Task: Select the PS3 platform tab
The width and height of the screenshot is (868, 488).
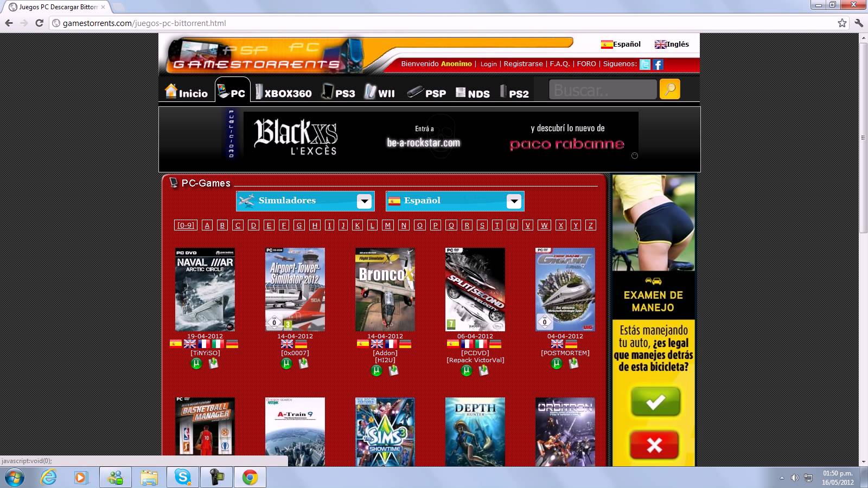Action: tap(338, 92)
